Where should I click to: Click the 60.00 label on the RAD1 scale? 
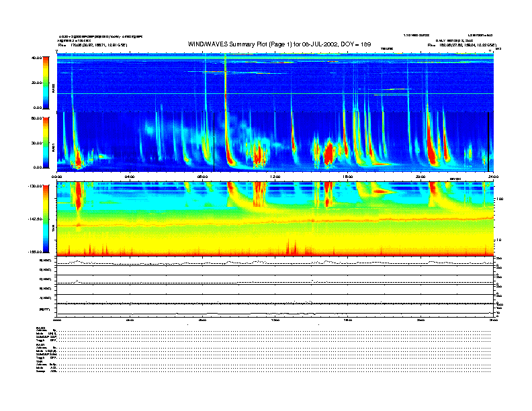(36, 118)
